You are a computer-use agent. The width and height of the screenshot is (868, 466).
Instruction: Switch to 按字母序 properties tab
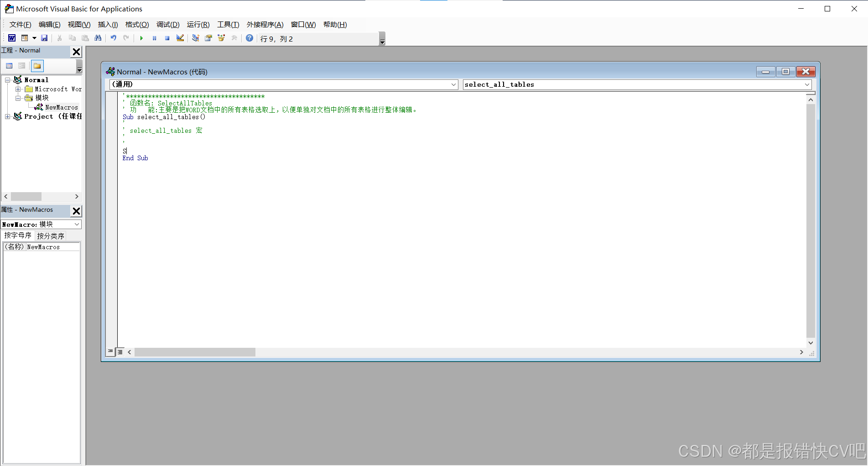pos(18,235)
